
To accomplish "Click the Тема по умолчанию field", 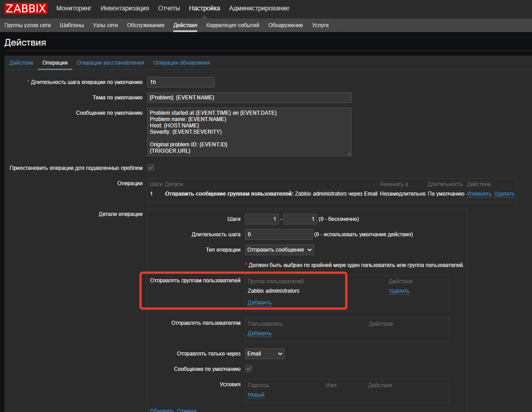I will tap(249, 98).
